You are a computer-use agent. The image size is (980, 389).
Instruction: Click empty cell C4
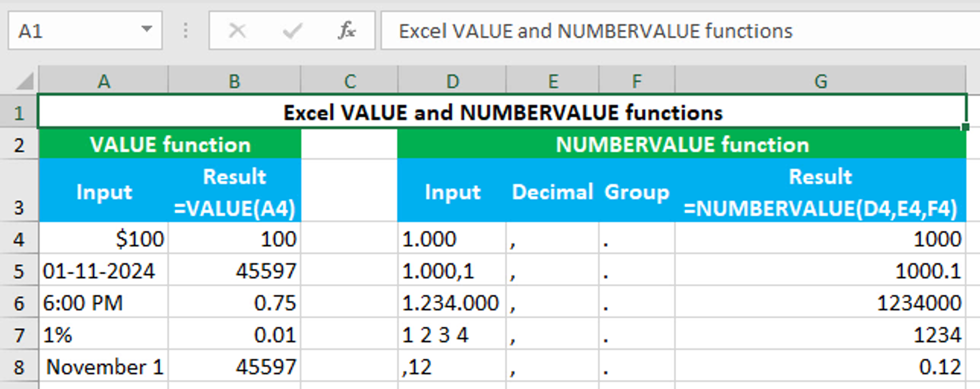click(x=349, y=238)
